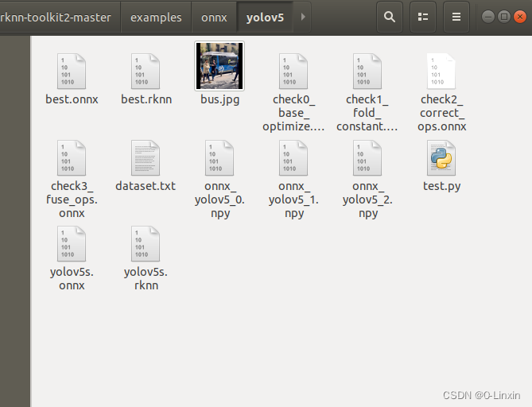
Task: Maximize the file manager window
Action: coord(504,17)
